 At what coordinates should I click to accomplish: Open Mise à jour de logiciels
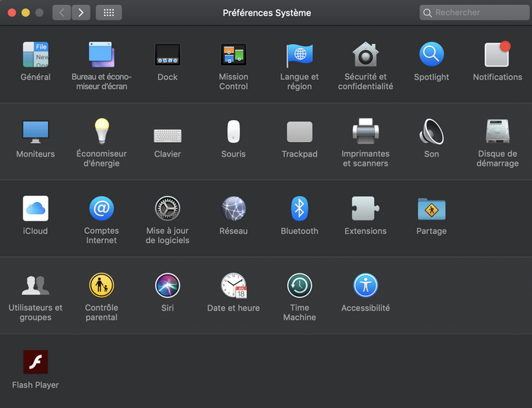click(168, 208)
